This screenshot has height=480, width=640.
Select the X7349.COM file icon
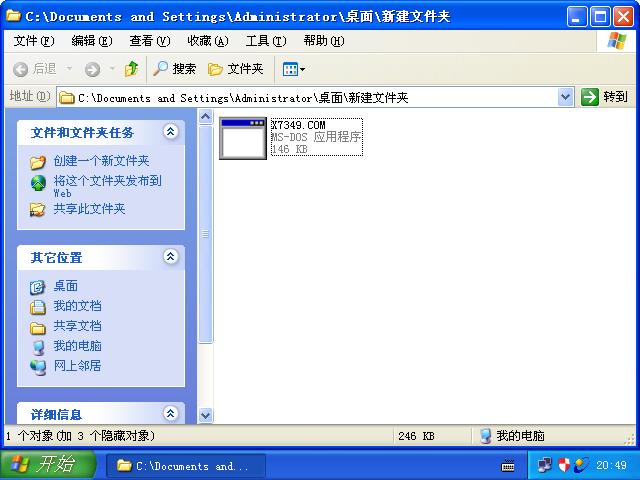[243, 138]
